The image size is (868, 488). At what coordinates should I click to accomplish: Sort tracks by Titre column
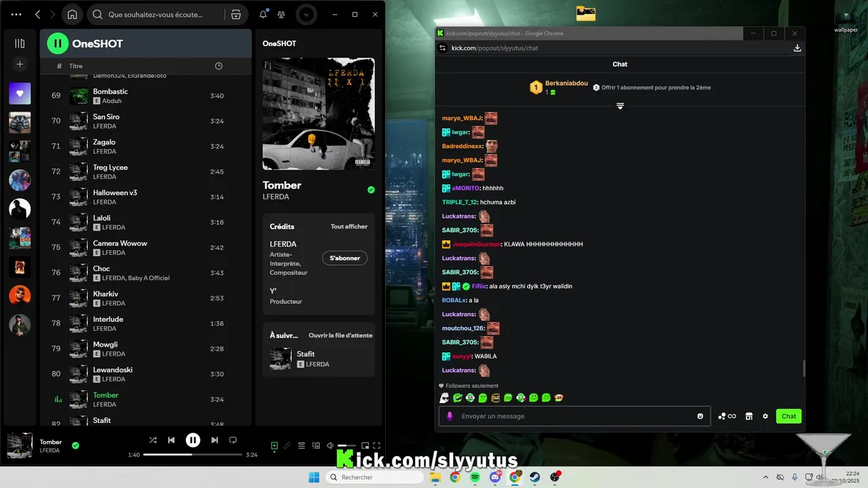[76, 66]
